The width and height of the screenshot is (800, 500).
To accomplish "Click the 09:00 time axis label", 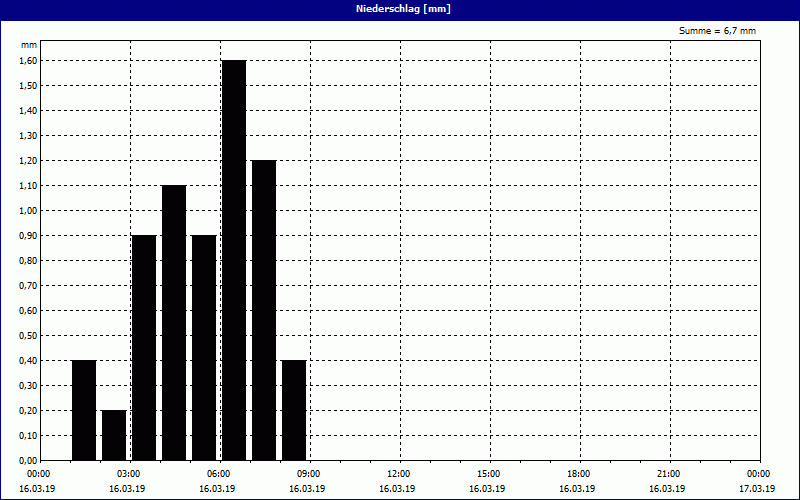I will point(308,474).
